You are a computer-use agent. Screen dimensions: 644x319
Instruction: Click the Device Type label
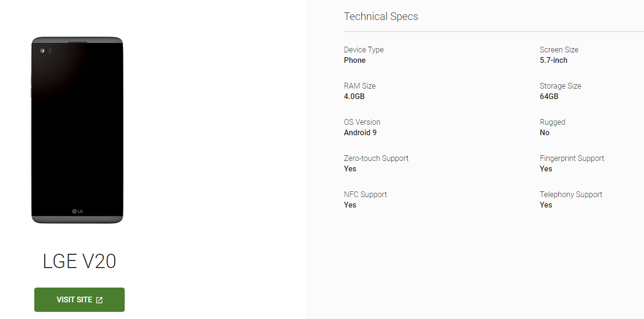pos(364,50)
